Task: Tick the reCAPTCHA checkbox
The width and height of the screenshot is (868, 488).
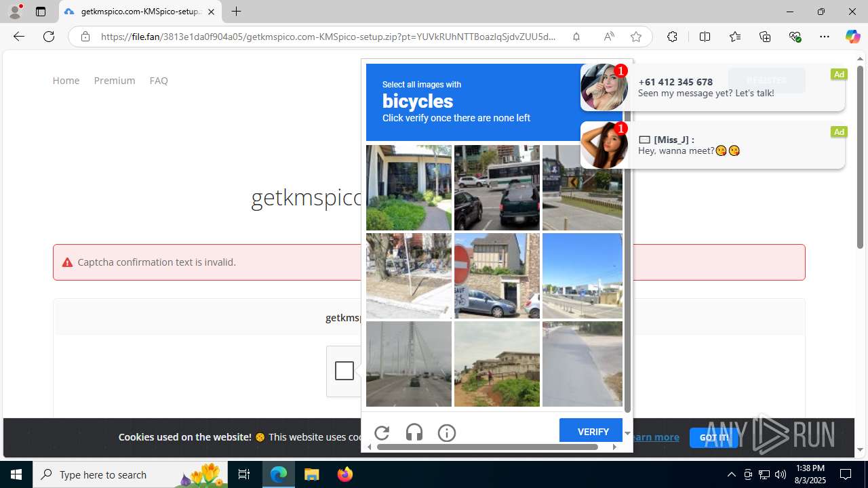Action: (x=344, y=371)
